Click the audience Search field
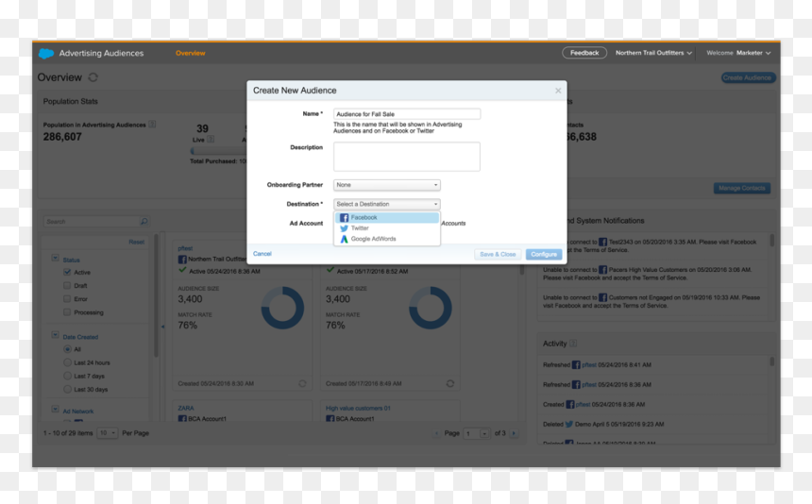Viewport: 812px width, 504px height. [x=96, y=222]
